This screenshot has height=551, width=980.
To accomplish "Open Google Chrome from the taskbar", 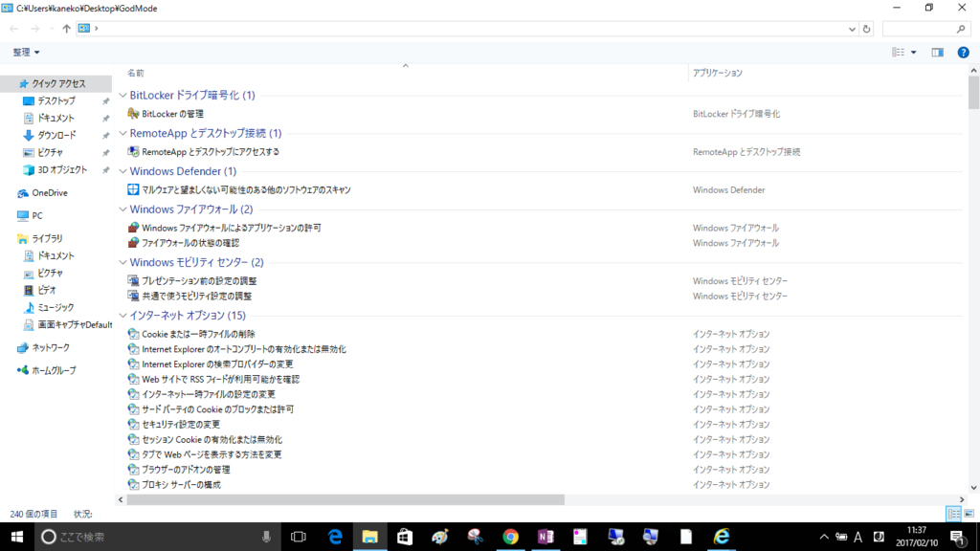I will point(511,537).
